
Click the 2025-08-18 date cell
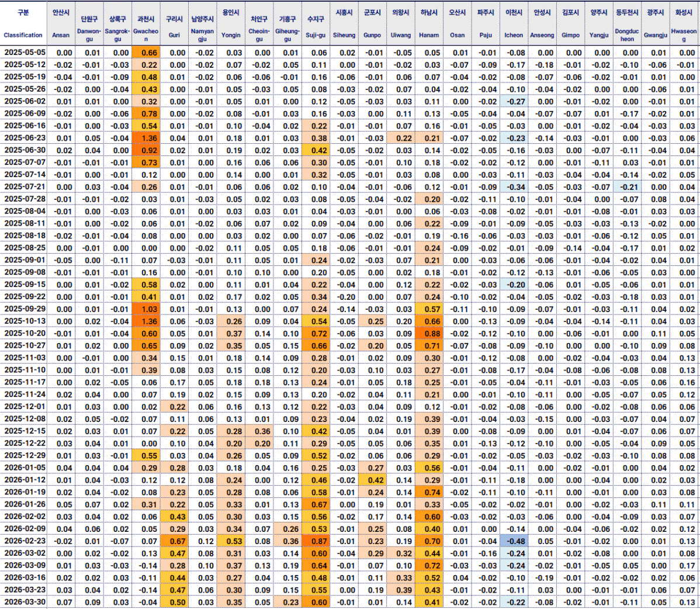(x=23, y=236)
